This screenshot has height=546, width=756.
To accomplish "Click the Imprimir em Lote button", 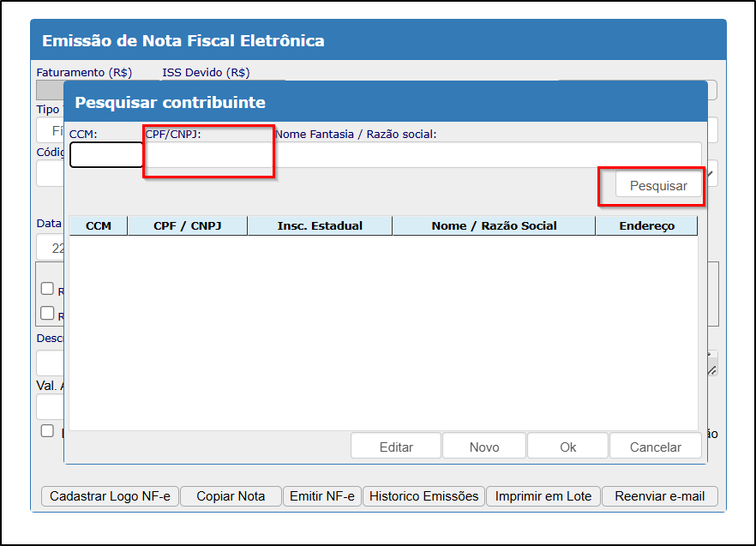I will coord(543,496).
